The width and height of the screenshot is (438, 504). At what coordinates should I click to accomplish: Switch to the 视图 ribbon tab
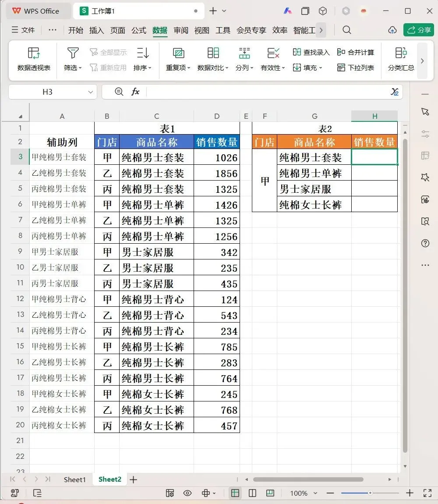(x=202, y=30)
